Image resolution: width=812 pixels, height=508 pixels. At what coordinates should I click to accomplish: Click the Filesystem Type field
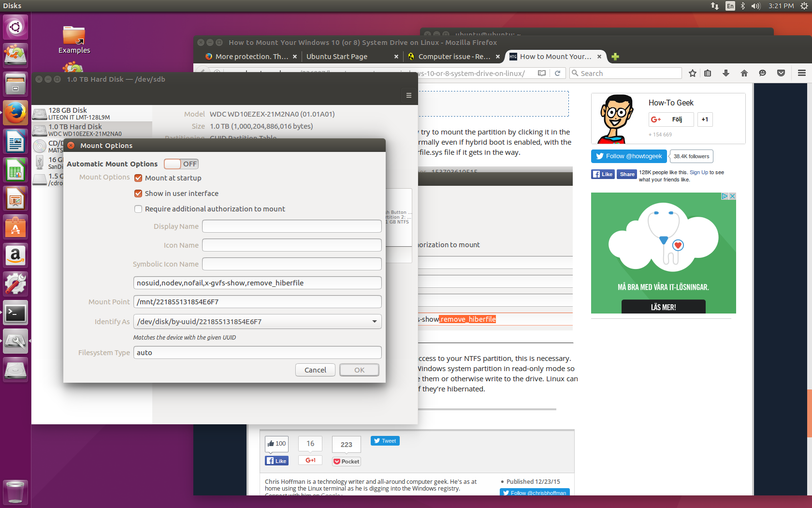pyautogui.click(x=258, y=353)
